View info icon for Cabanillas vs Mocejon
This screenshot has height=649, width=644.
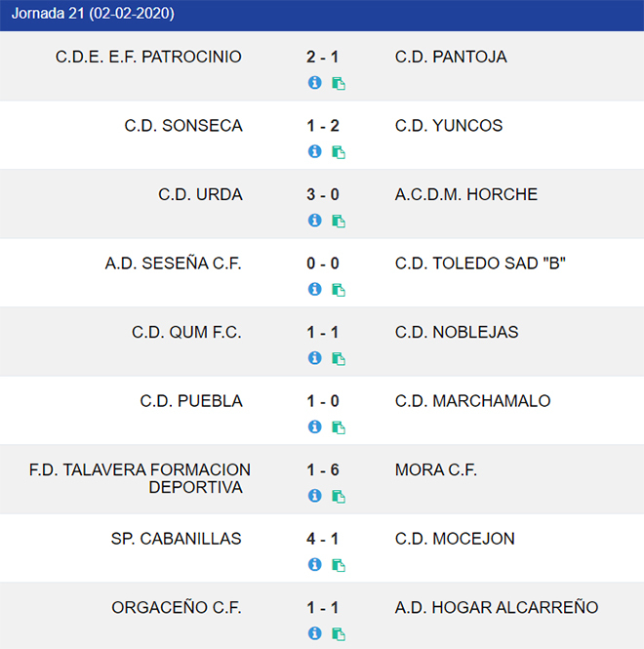[x=314, y=564]
